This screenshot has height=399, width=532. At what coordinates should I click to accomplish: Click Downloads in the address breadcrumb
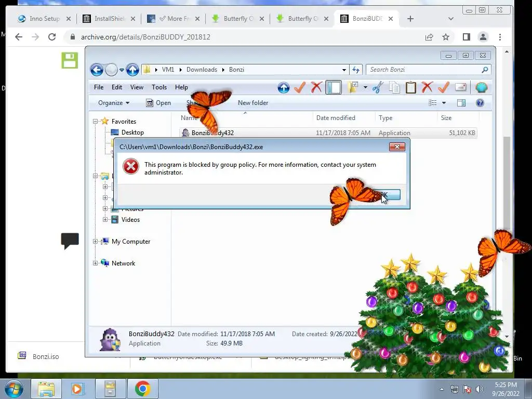pos(202,70)
